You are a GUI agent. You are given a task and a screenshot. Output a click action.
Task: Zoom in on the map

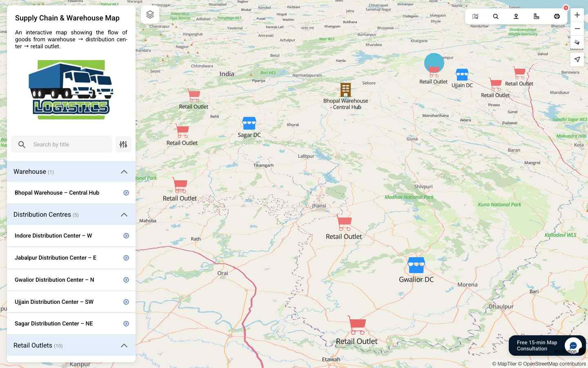point(577,15)
